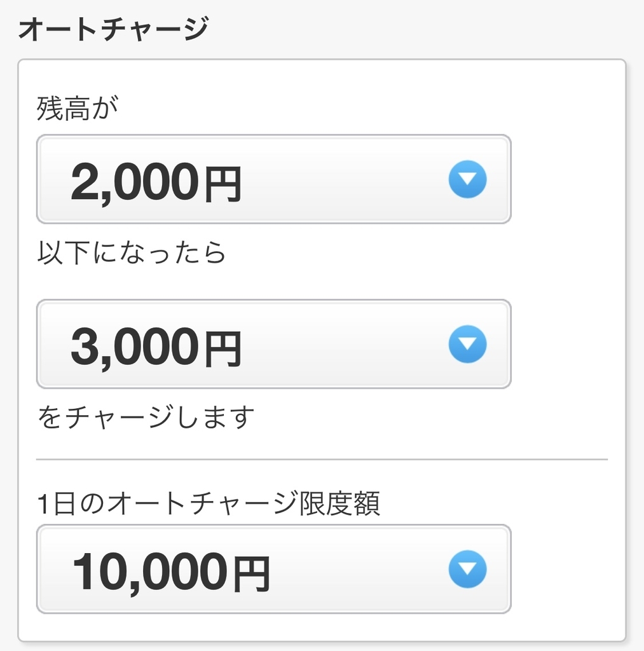Image resolution: width=644 pixels, height=651 pixels.
Task: Click the 円 symbol after 2,000
Action: [223, 184]
